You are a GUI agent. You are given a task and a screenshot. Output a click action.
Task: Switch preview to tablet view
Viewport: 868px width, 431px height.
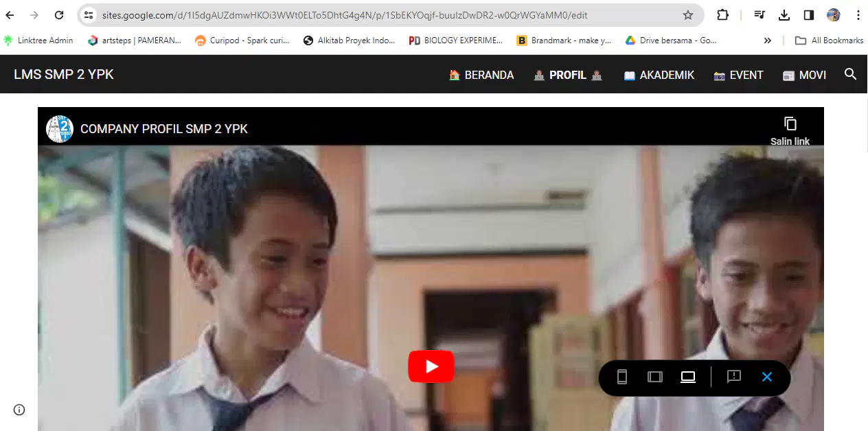pyautogui.click(x=655, y=377)
